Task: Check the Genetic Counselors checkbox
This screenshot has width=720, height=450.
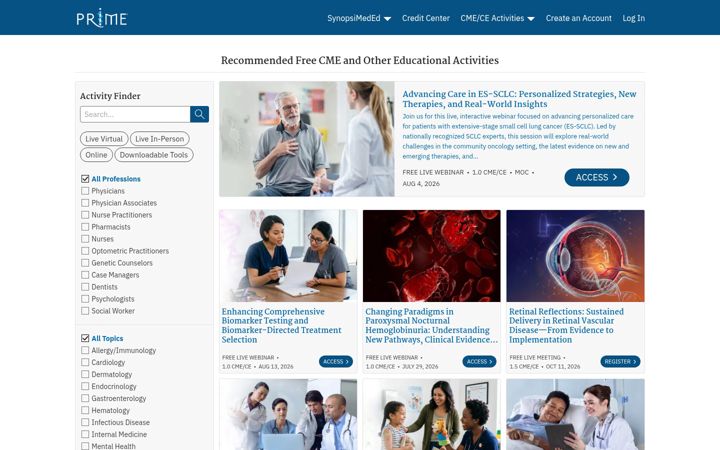Action: point(85,263)
